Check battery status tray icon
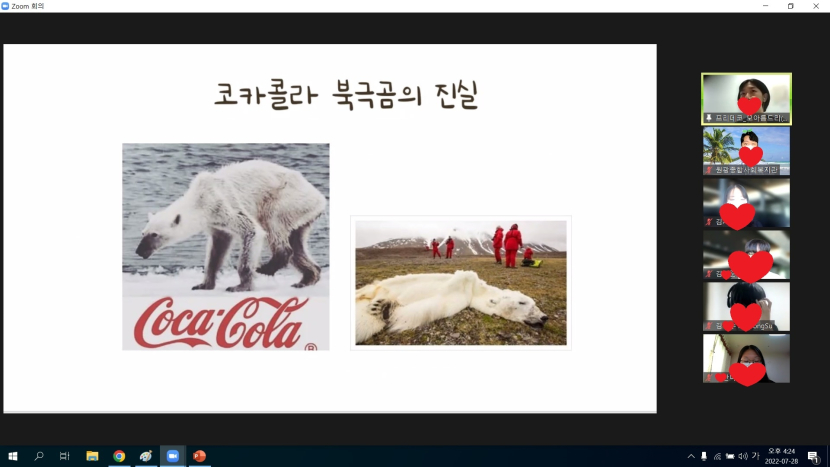830x467 pixels. click(x=730, y=456)
